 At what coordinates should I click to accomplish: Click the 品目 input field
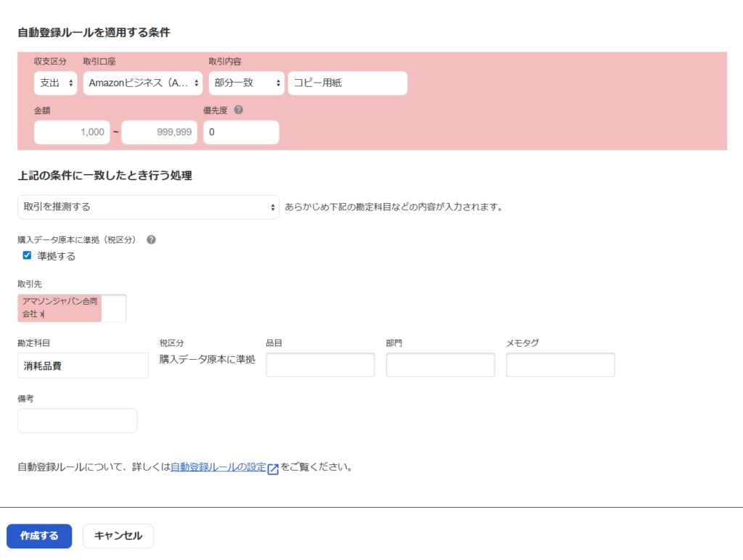[320, 365]
